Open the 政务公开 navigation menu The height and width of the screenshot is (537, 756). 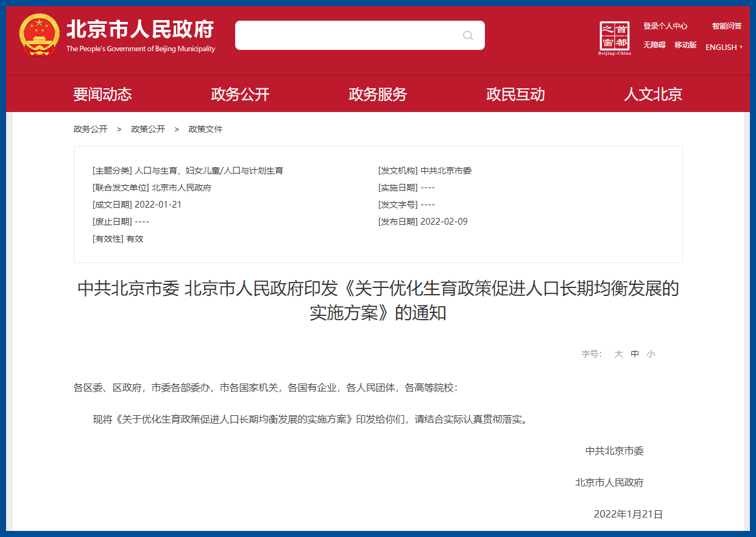tap(240, 94)
